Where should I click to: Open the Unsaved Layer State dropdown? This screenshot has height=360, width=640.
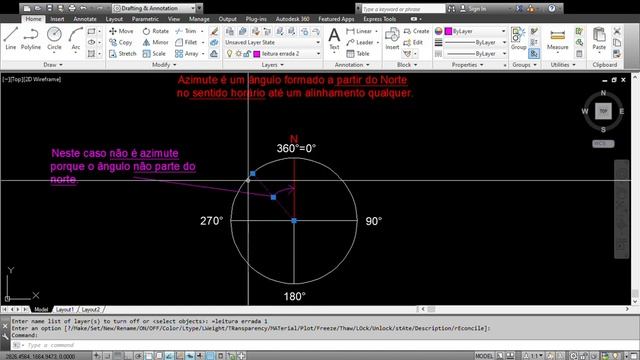coord(272,42)
